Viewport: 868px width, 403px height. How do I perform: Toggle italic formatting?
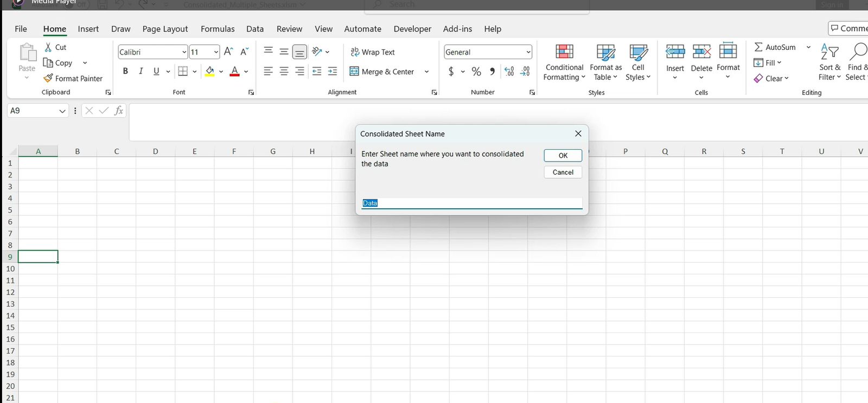[141, 71]
